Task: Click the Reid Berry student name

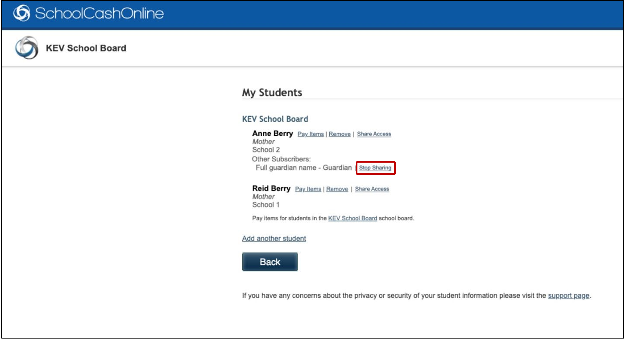Action: point(271,188)
